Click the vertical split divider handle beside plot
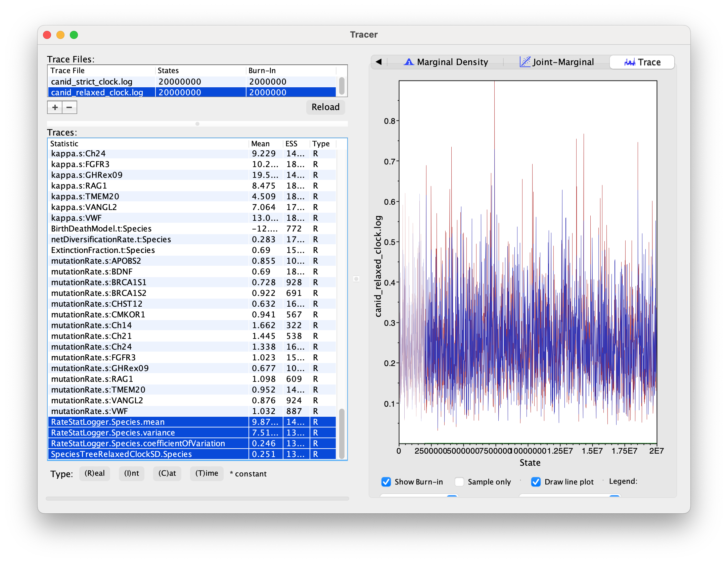Viewport: 728px width, 563px height. click(356, 279)
